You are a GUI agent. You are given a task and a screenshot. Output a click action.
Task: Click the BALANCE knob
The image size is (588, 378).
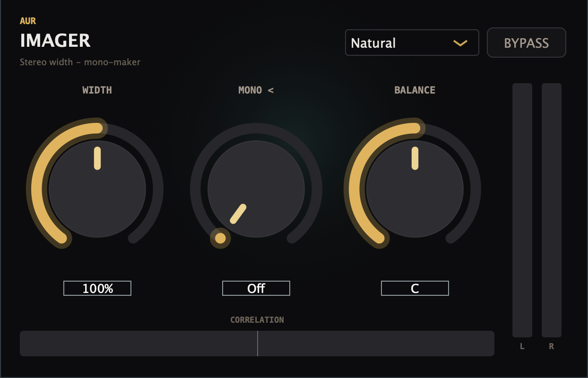click(x=415, y=189)
